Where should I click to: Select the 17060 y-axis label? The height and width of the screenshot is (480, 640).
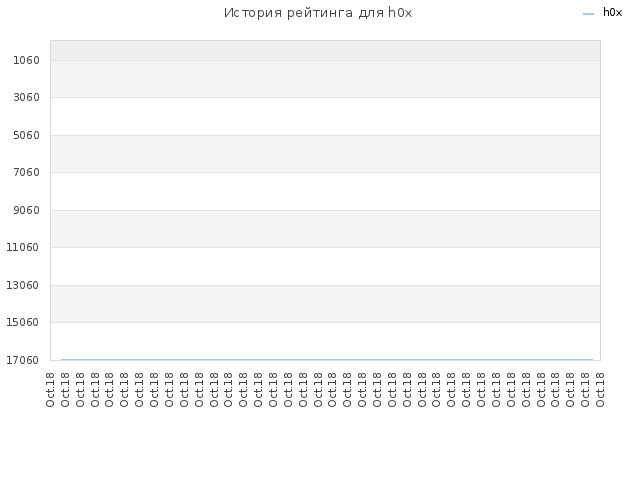[22, 360]
